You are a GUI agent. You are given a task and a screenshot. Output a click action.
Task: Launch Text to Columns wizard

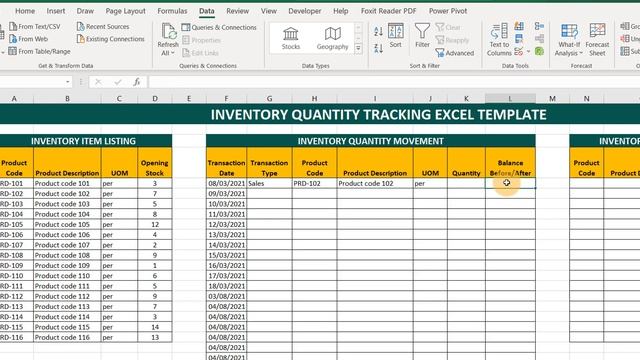pyautogui.click(x=499, y=40)
